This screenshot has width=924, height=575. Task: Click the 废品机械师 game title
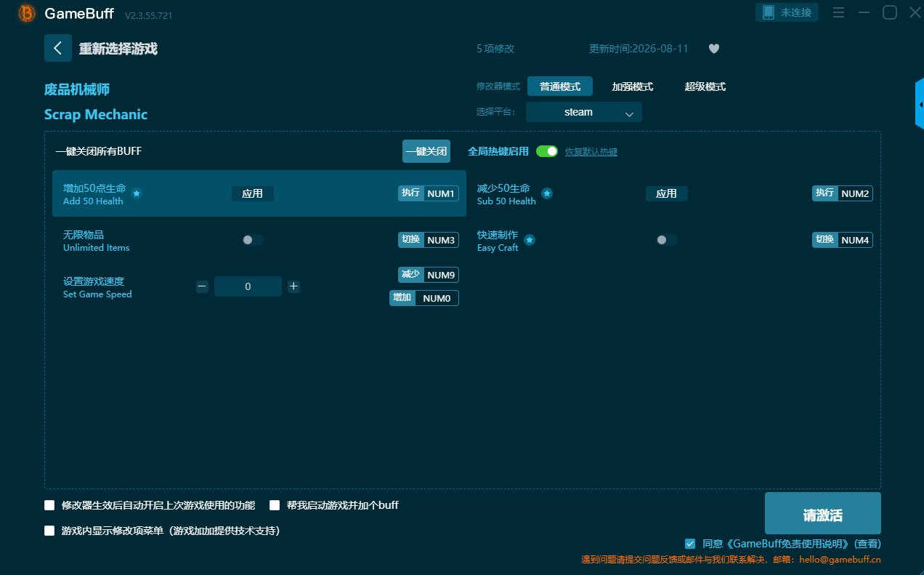tap(77, 89)
